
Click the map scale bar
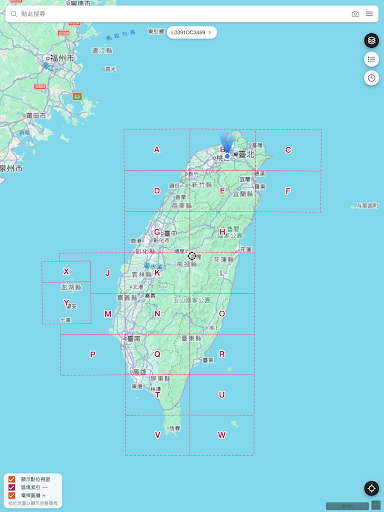click(x=347, y=506)
